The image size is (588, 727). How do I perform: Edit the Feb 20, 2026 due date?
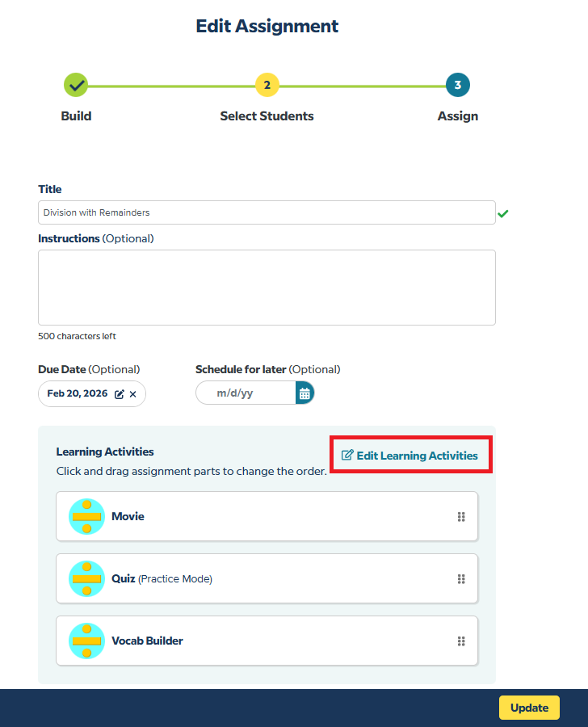point(120,394)
